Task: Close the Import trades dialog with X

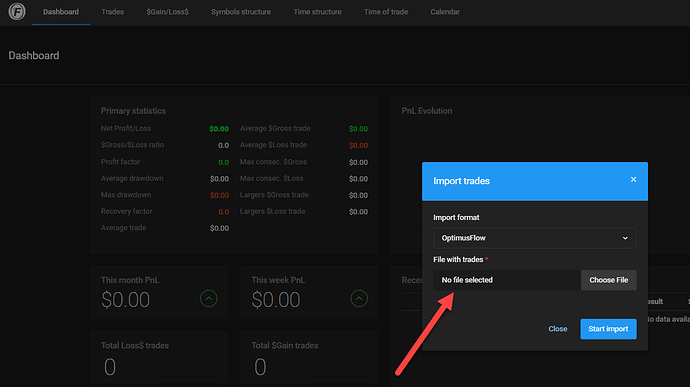Action: tap(633, 180)
